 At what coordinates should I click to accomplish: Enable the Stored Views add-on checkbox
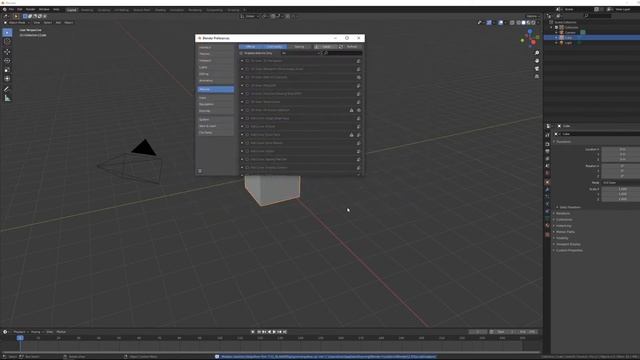pyautogui.click(x=247, y=102)
